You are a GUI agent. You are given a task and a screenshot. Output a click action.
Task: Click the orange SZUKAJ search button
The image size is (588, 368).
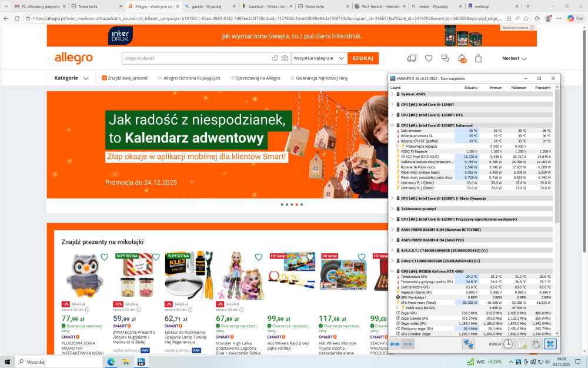click(364, 58)
